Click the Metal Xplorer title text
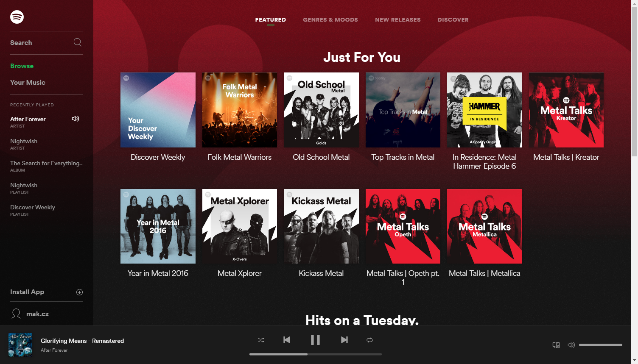638x364 pixels. tap(240, 273)
